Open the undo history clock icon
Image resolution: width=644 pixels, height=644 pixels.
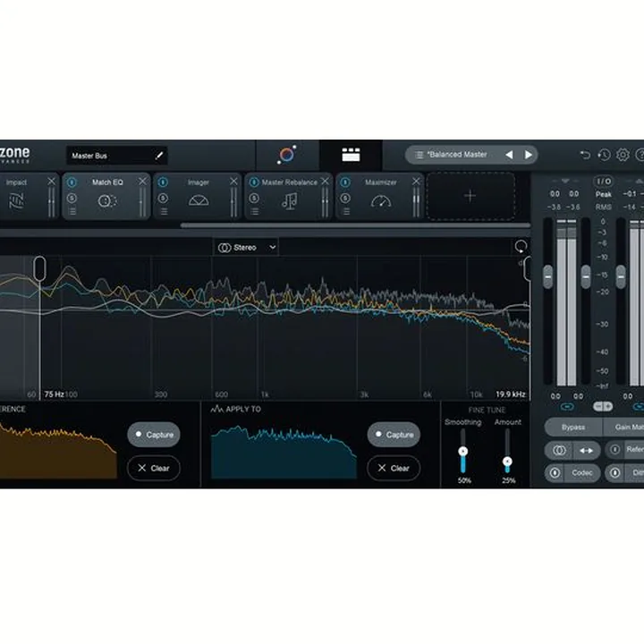(x=604, y=155)
